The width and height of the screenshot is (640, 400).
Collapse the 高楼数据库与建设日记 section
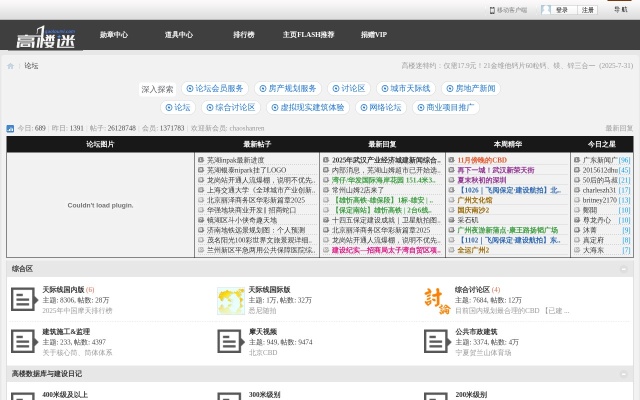tap(624, 374)
